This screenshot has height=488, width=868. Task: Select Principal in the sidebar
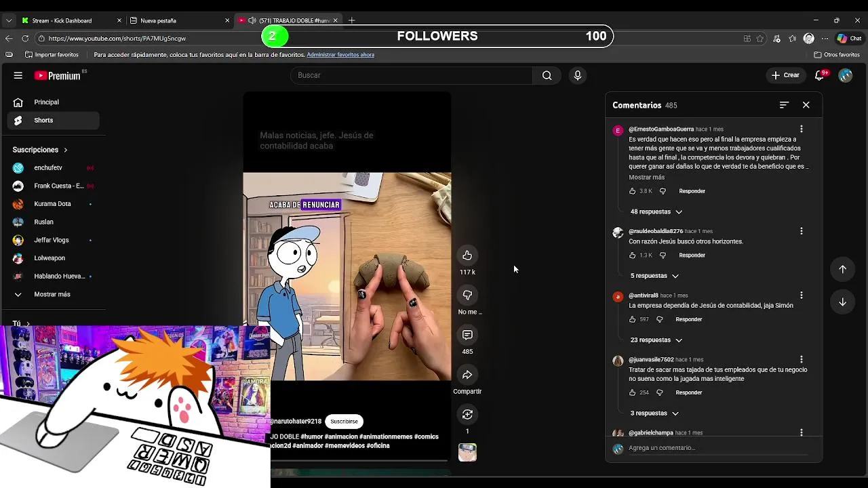(x=53, y=102)
